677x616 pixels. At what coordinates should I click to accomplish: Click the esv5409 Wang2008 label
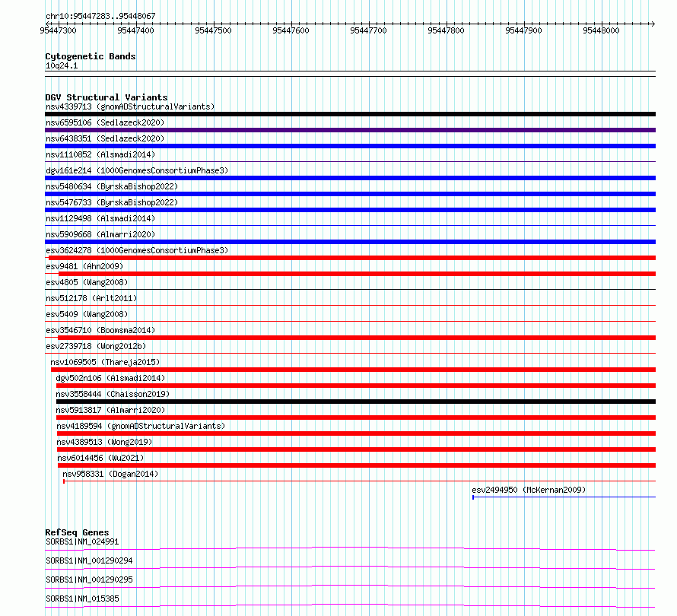tap(87, 314)
